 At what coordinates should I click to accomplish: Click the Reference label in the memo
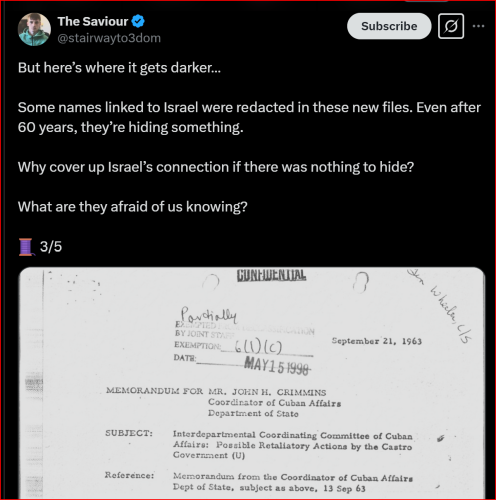(x=129, y=475)
